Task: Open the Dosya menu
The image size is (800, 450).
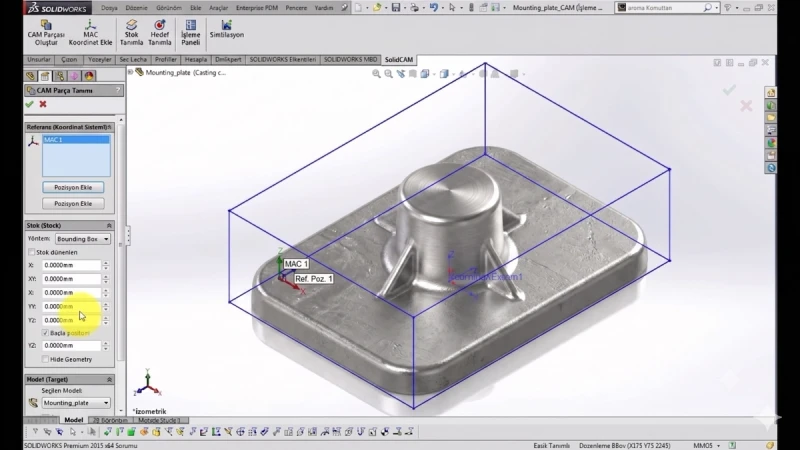Action: [x=109, y=8]
